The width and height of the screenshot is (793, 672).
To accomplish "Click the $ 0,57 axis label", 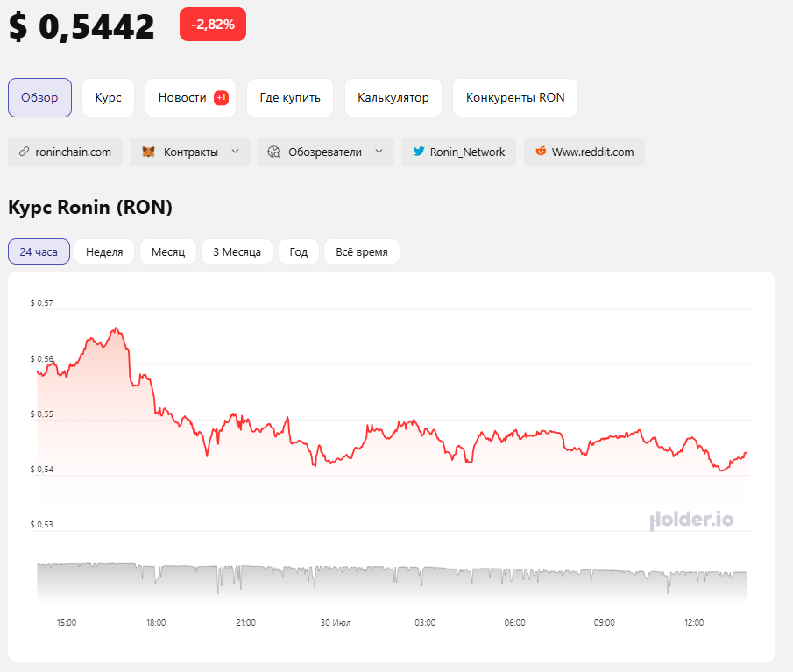I will coord(41,303).
